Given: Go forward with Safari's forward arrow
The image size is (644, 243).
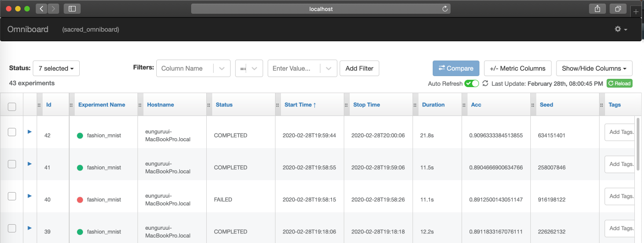Looking at the screenshot, I should (x=53, y=9).
